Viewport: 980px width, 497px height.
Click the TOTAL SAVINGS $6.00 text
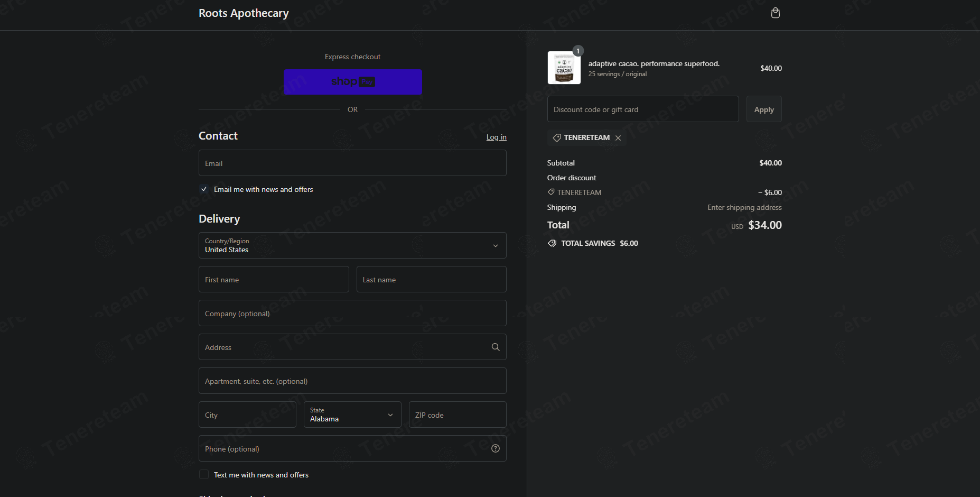[600, 243]
